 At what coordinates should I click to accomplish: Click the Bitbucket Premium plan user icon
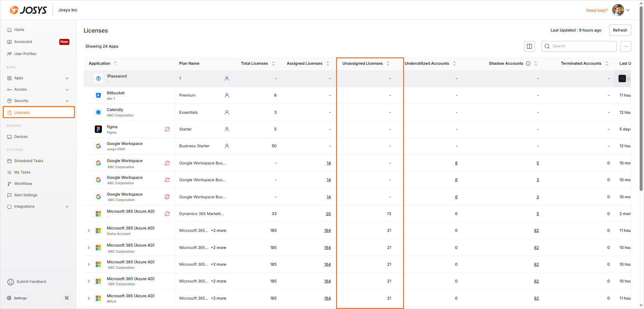tap(227, 95)
